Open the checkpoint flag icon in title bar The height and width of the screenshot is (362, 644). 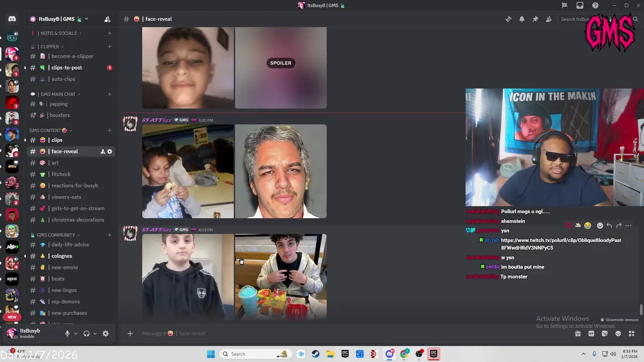(x=565, y=6)
